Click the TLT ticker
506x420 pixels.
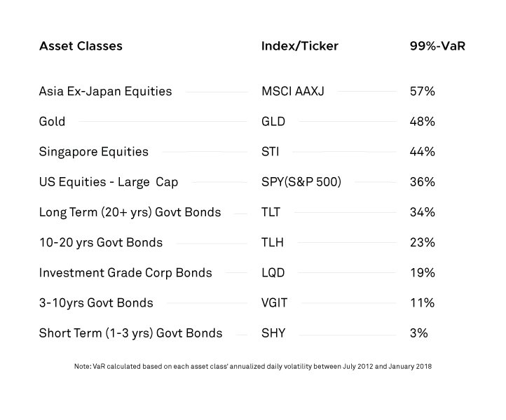click(x=271, y=212)
